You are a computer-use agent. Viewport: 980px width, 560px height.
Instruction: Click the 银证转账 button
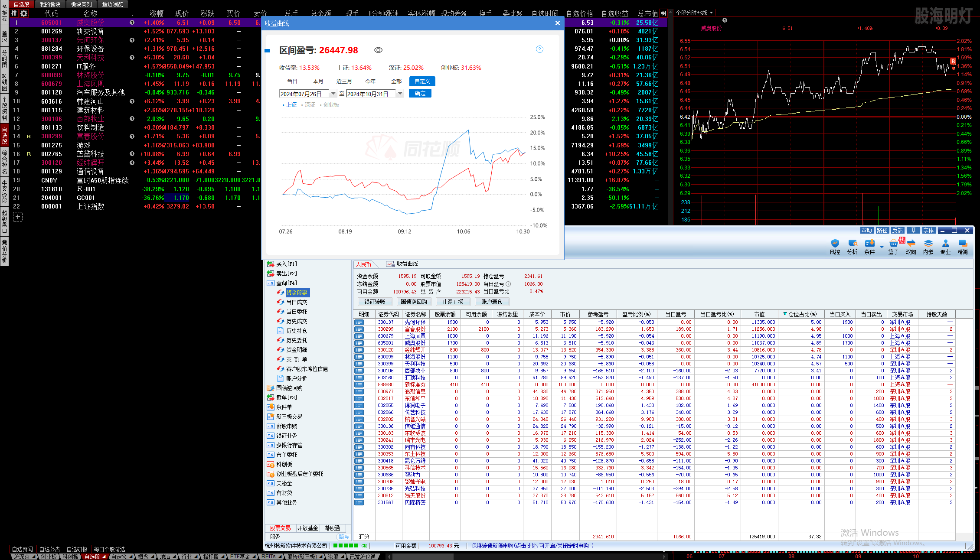[375, 302]
